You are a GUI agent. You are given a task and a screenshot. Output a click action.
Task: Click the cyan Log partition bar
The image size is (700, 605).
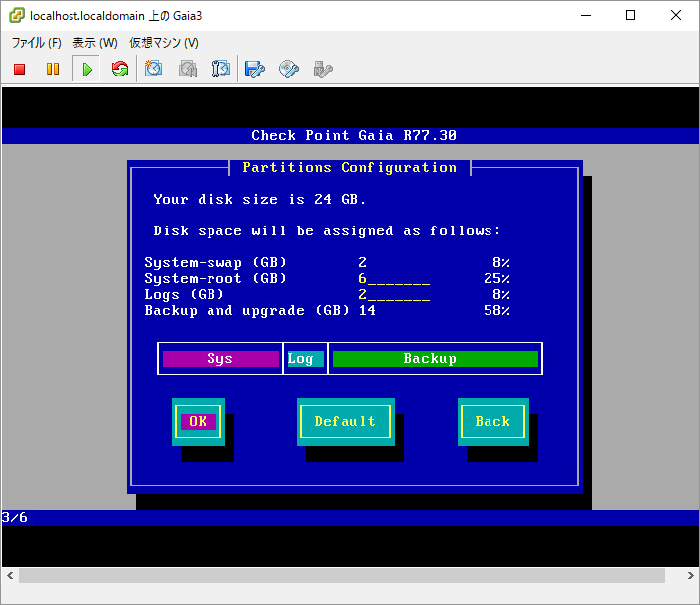[x=306, y=359]
